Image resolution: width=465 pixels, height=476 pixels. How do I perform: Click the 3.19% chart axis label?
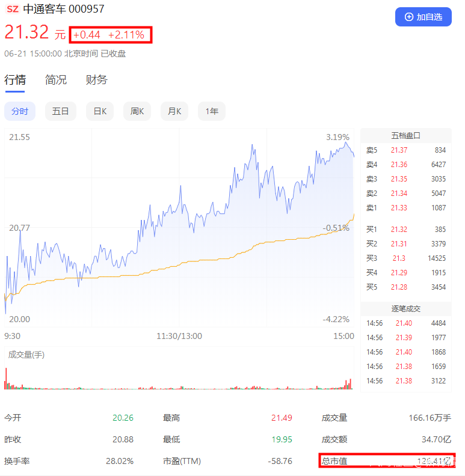[337, 137]
